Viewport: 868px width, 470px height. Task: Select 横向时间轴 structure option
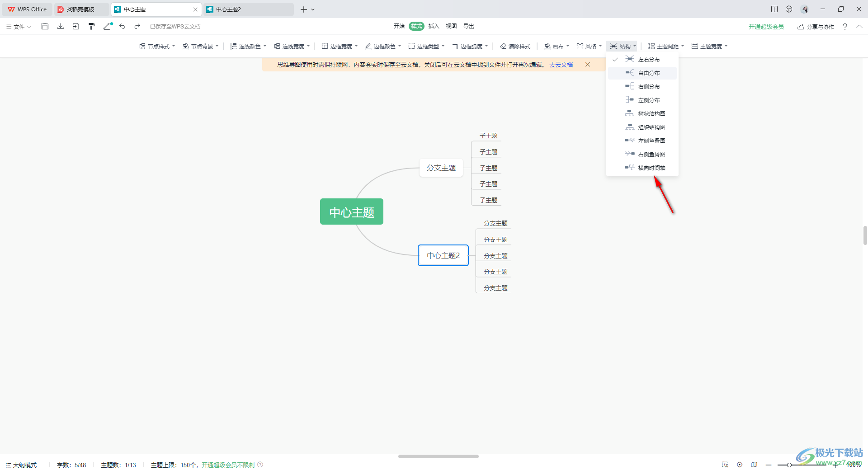tap(642, 168)
